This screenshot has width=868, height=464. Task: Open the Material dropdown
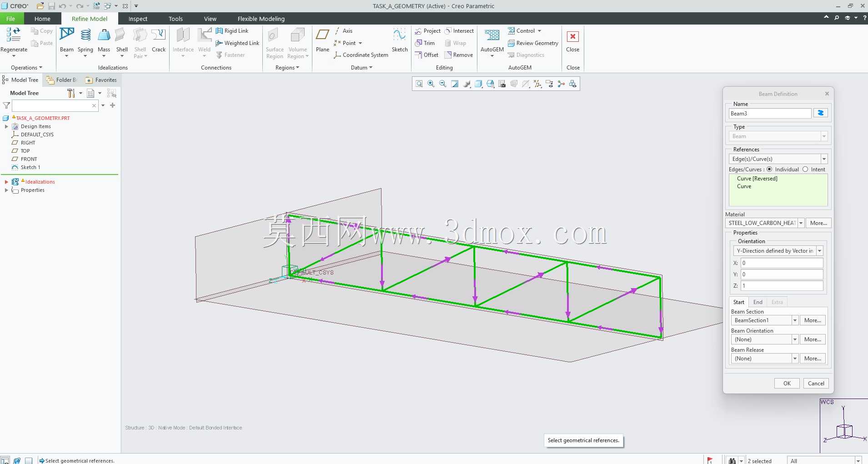click(x=801, y=223)
